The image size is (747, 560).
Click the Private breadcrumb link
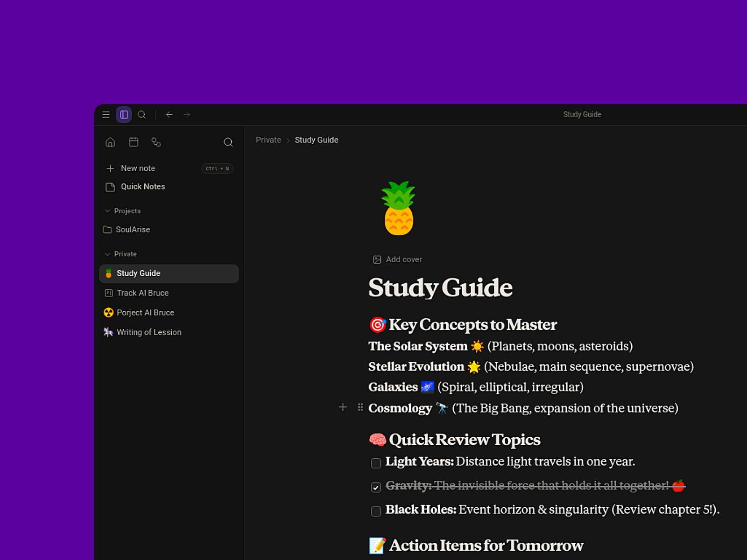[x=268, y=140]
